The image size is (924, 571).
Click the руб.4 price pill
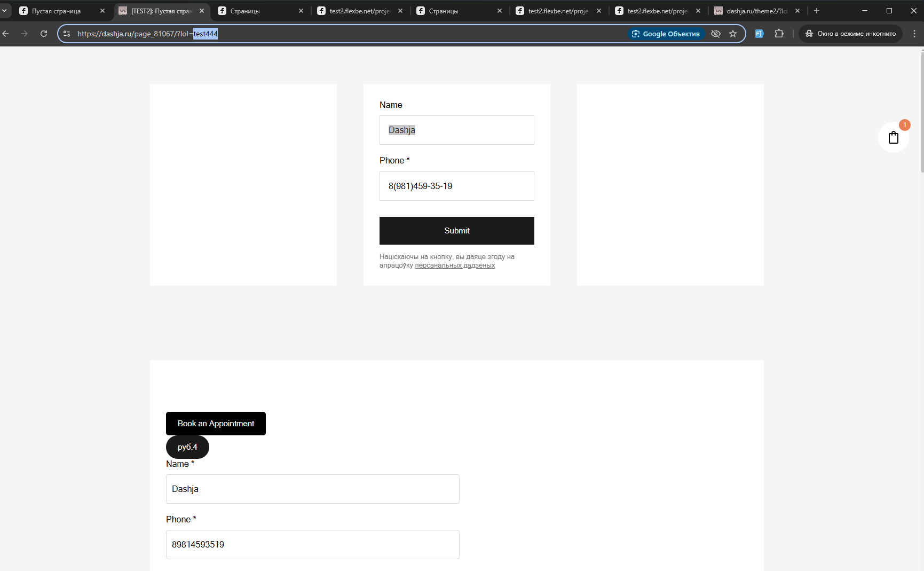tap(187, 447)
